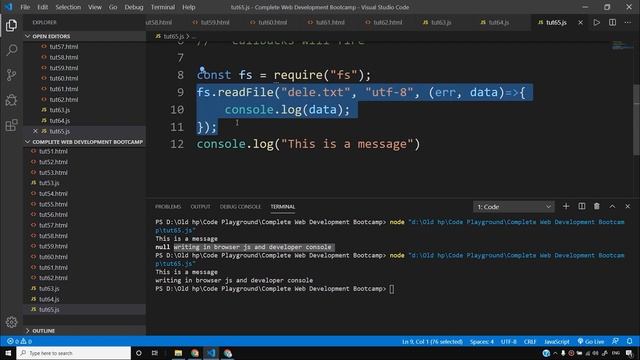The height and width of the screenshot is (360, 640).
Task: Switch to the Output panel tab
Action: tap(200, 207)
